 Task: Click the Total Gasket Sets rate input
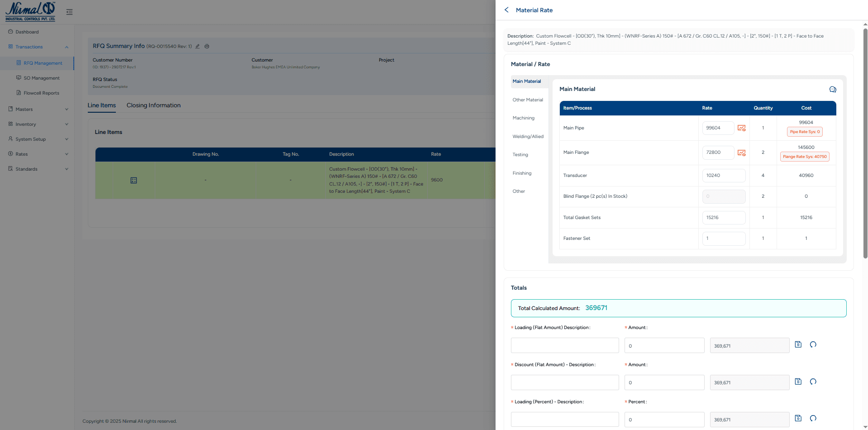click(x=724, y=217)
